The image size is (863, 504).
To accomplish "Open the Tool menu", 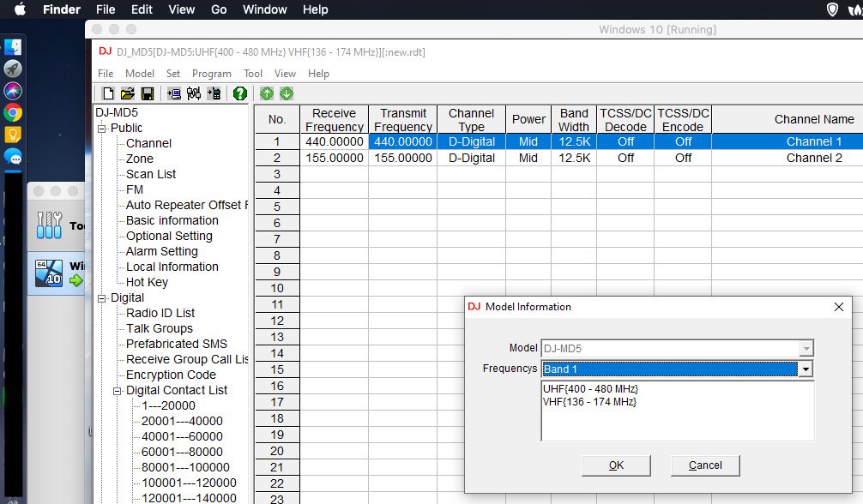I will 252,73.
